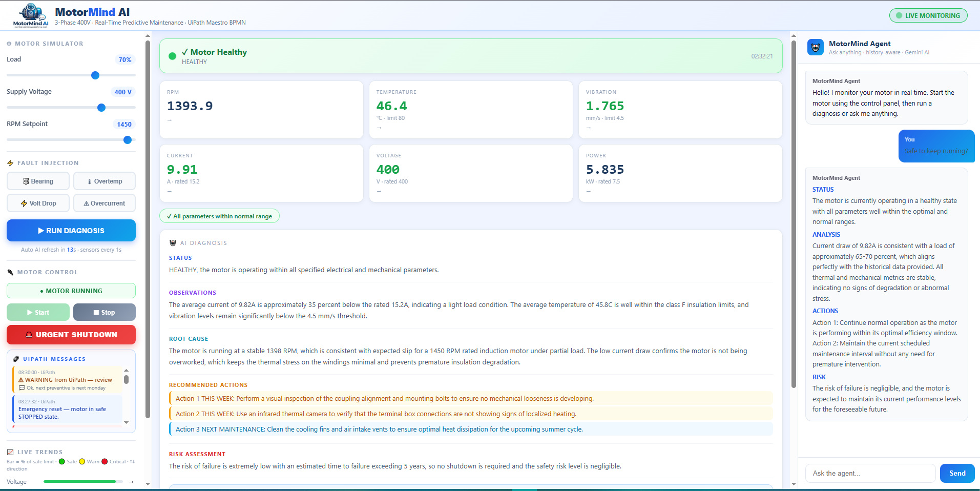Click the RPM Setpoint 1450 value badge

(124, 125)
